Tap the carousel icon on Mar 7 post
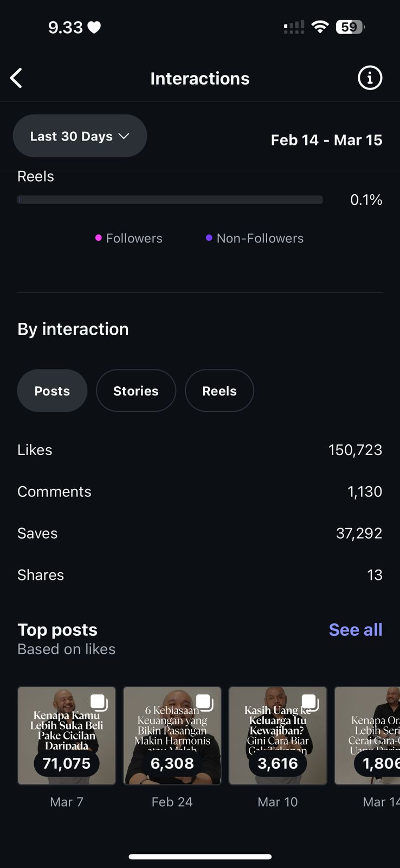Screen dimensions: 400x868 pyautogui.click(x=99, y=703)
